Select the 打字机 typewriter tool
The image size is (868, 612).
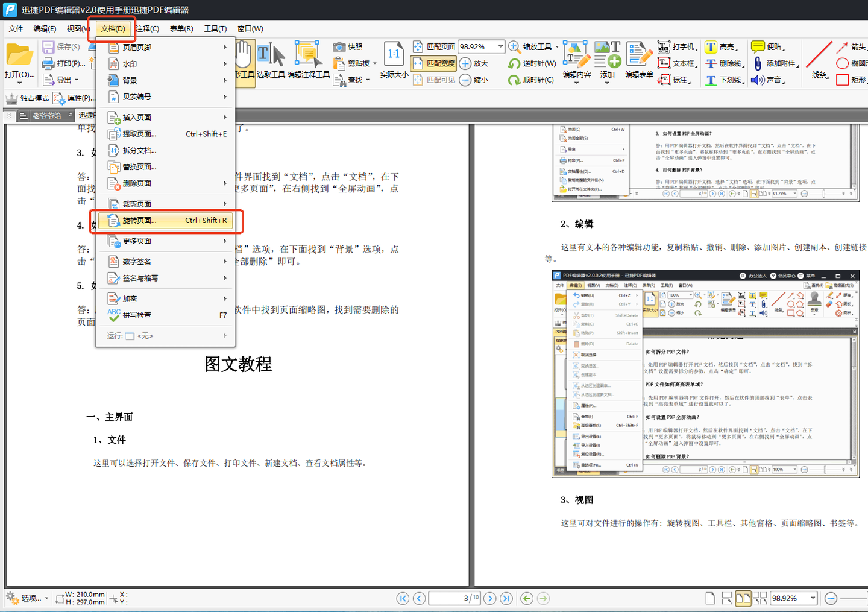tap(677, 47)
